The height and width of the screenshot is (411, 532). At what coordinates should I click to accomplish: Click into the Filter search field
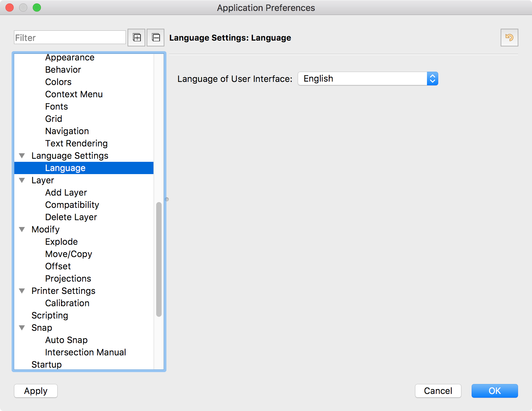70,38
